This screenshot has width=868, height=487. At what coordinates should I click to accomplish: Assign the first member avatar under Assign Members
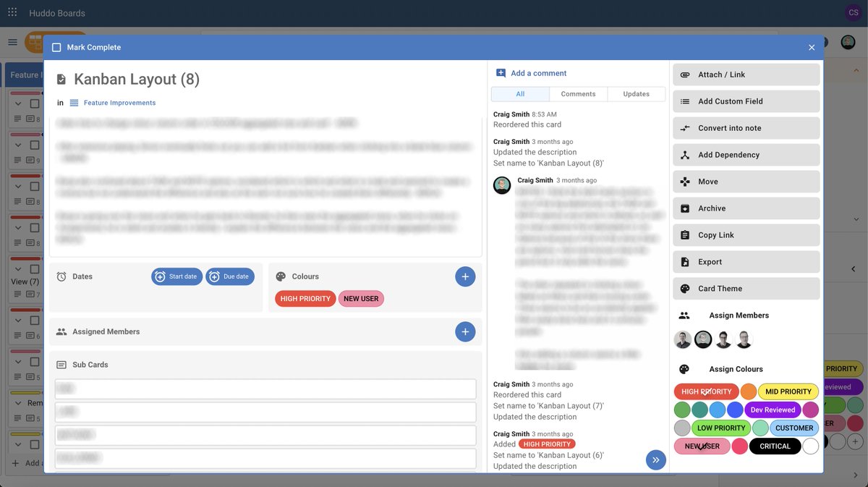tap(683, 340)
